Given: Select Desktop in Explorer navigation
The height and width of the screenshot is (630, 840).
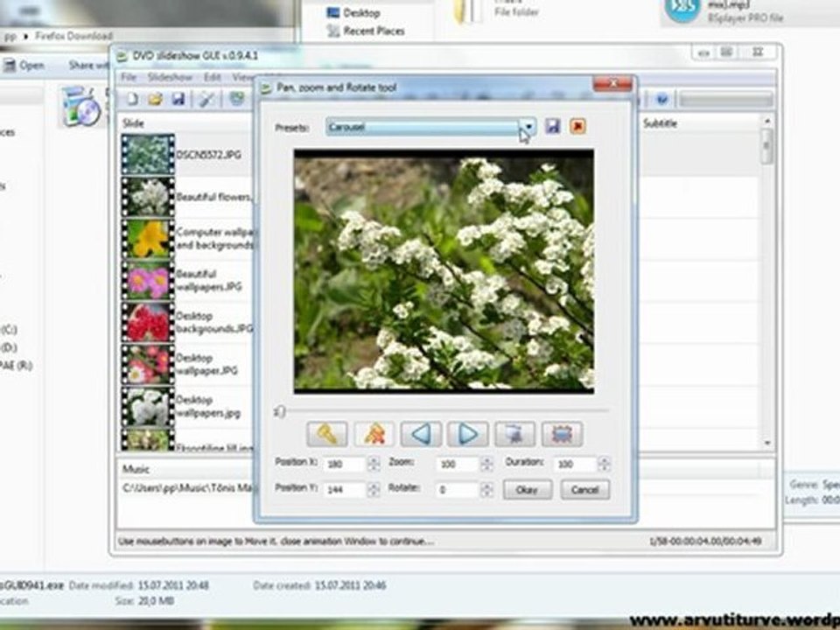Looking at the screenshot, I should pos(353,12).
